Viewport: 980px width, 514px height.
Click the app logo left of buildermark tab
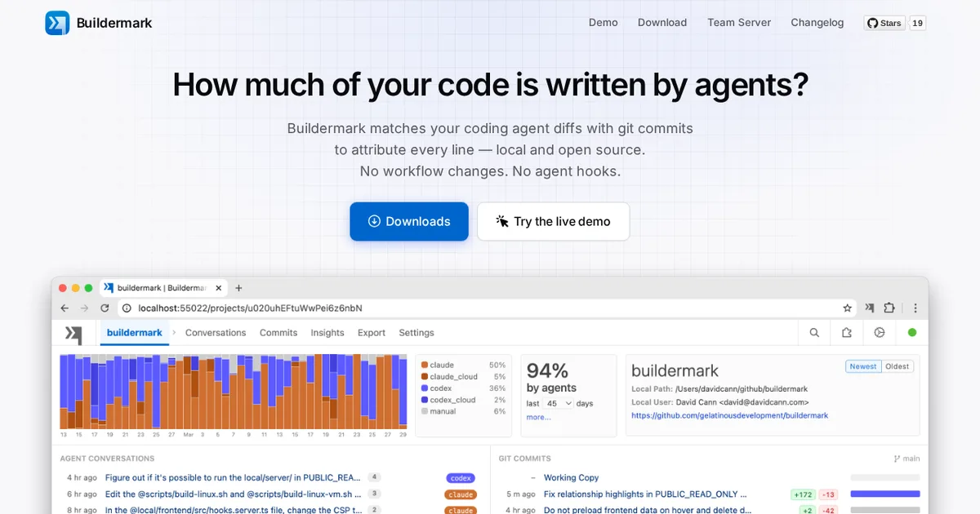[73, 334]
